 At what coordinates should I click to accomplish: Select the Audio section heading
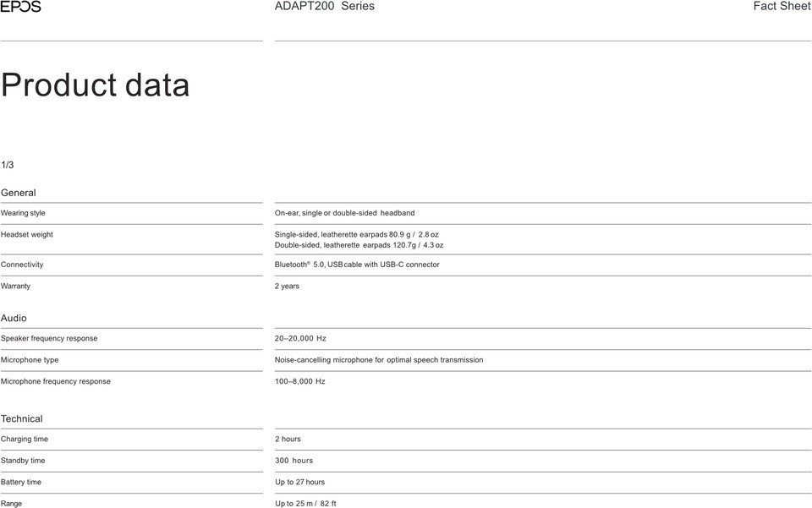(x=14, y=318)
